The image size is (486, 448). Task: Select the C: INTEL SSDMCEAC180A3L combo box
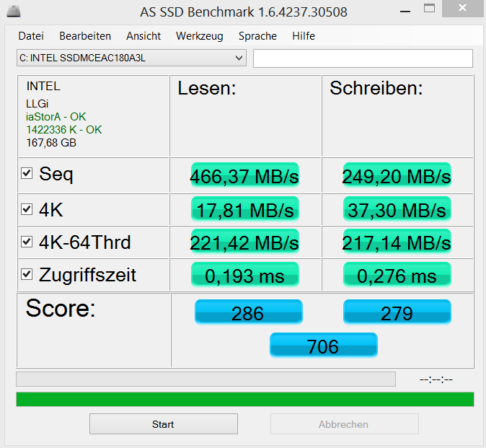point(131,58)
